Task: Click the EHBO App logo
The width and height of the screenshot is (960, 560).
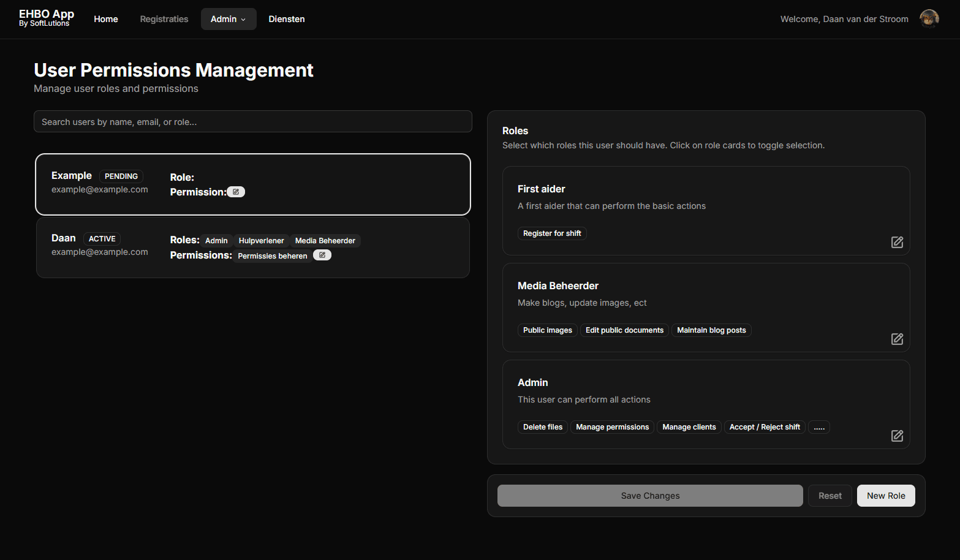Action: (x=47, y=18)
